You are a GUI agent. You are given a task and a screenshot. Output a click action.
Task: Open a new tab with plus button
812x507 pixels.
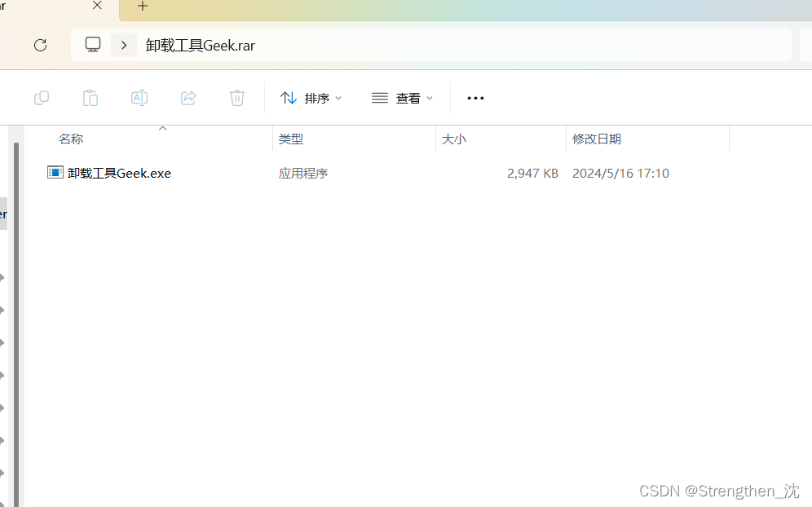[x=143, y=7]
